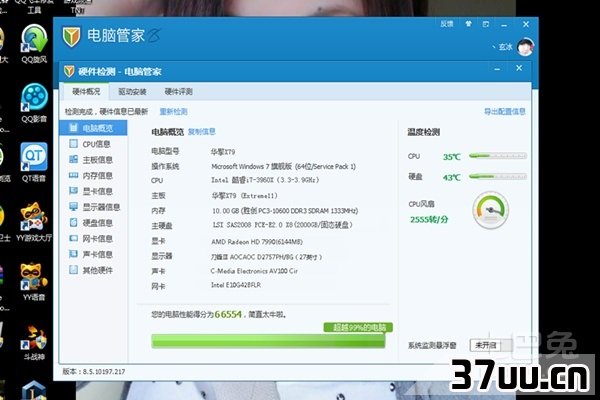Click the 硬盘 temperature bar
This screenshot has height=400, width=600.
[498, 176]
